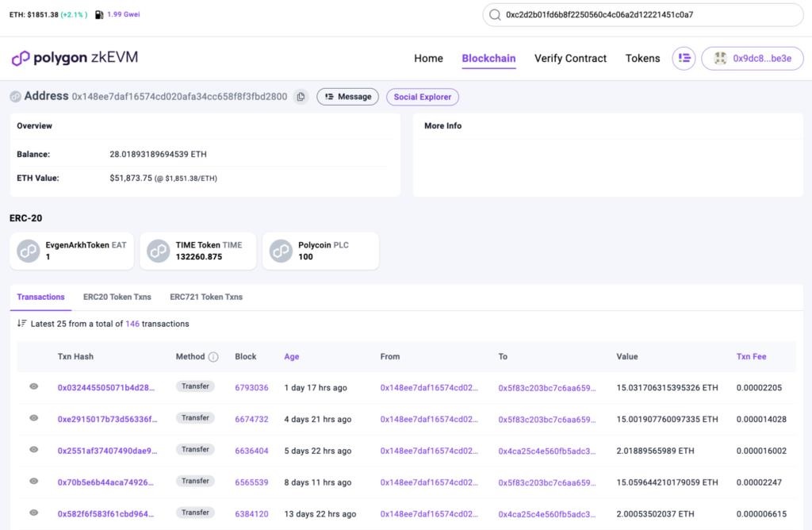The width and height of the screenshot is (812, 530).
Task: Open the Blockchain navigation menu
Action: [x=488, y=58]
